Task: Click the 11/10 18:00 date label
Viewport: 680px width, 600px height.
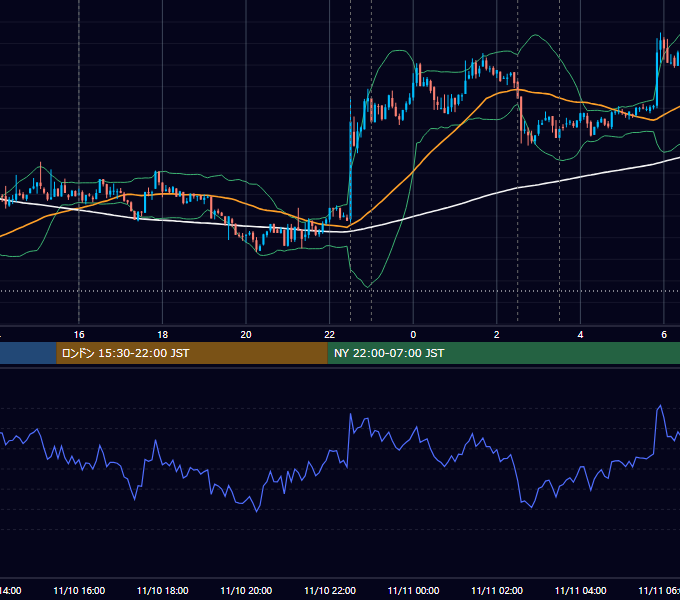Action: [163, 591]
